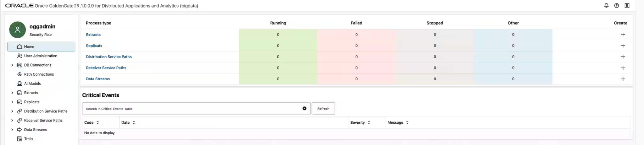Click the Data Streams arrow icon
This screenshot has width=644, height=145.
click(x=19, y=130)
